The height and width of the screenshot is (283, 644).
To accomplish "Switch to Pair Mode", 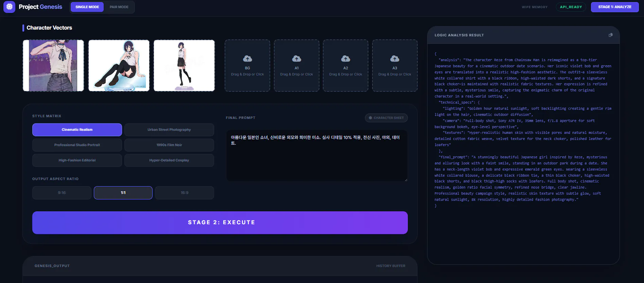I will (x=119, y=7).
